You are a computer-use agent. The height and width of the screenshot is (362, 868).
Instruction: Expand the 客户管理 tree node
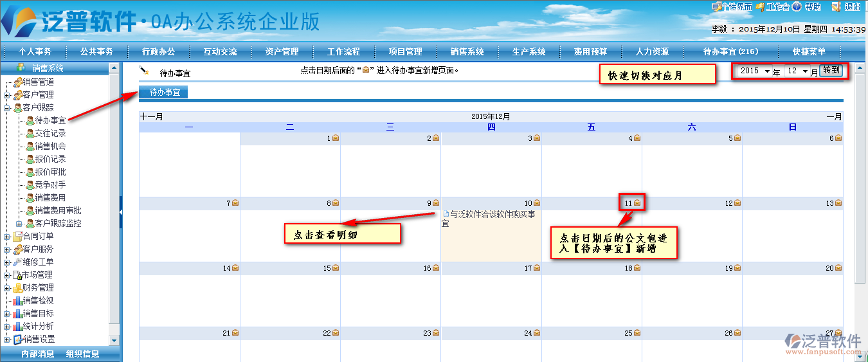[x=6, y=95]
